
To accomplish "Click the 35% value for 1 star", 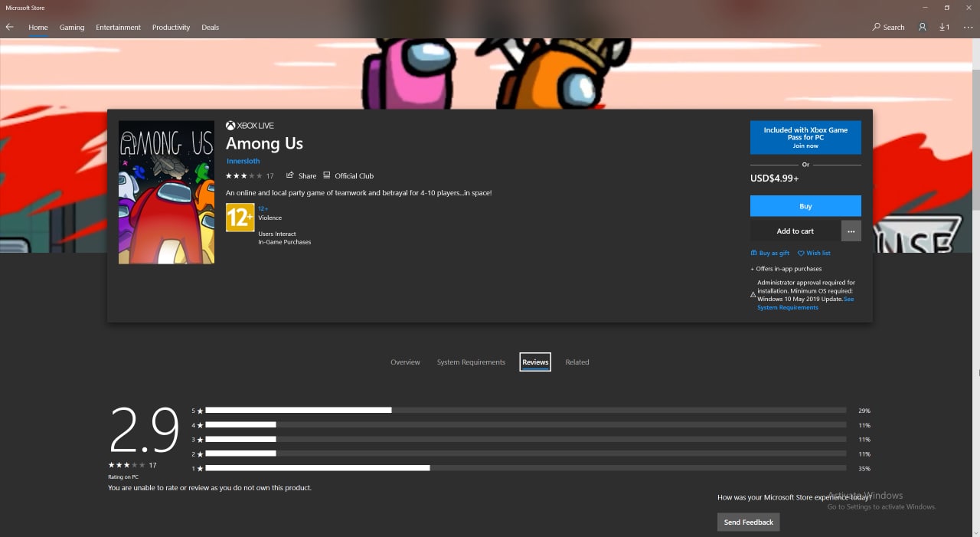I will 864,469.
